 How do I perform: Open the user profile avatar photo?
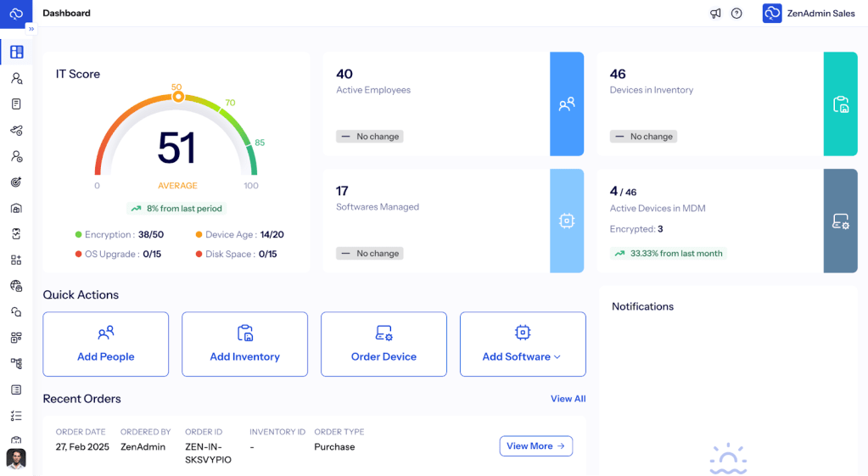point(16,459)
